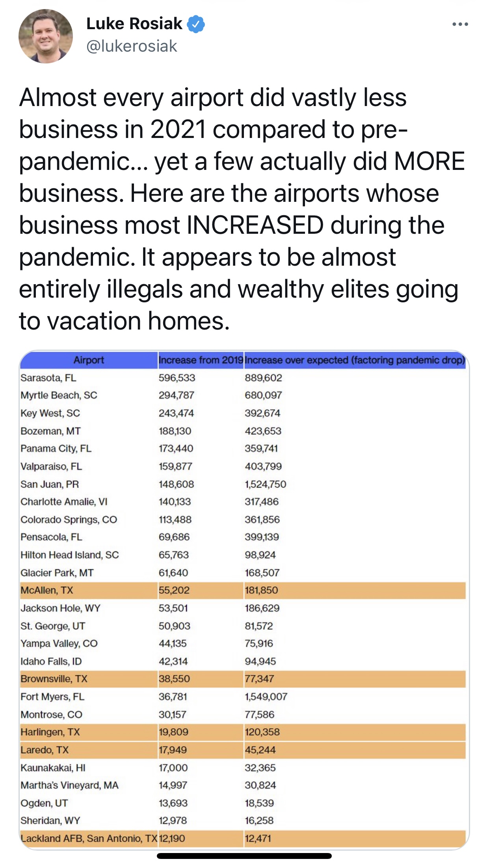Click the San Juan, PR row

[x=243, y=484]
